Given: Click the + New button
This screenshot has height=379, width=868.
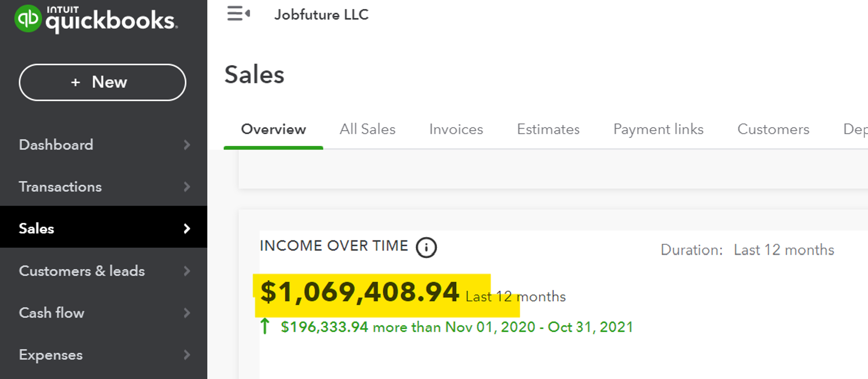Looking at the screenshot, I should (102, 82).
